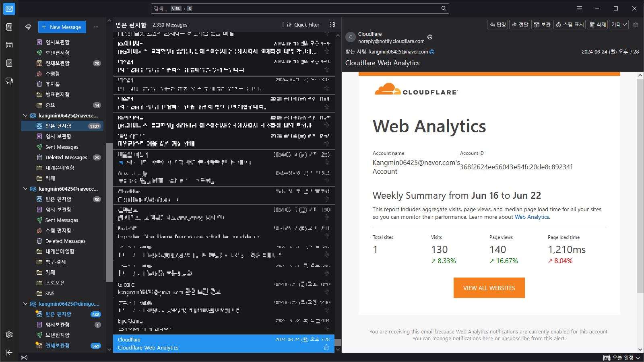Click the sender contact icon beside Cloudflare
Viewport: 644px width, 362px height.
click(430, 37)
